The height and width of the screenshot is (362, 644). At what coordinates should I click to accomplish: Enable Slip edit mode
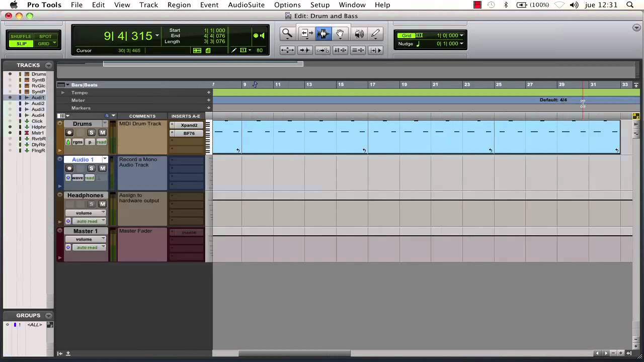pos(21,44)
